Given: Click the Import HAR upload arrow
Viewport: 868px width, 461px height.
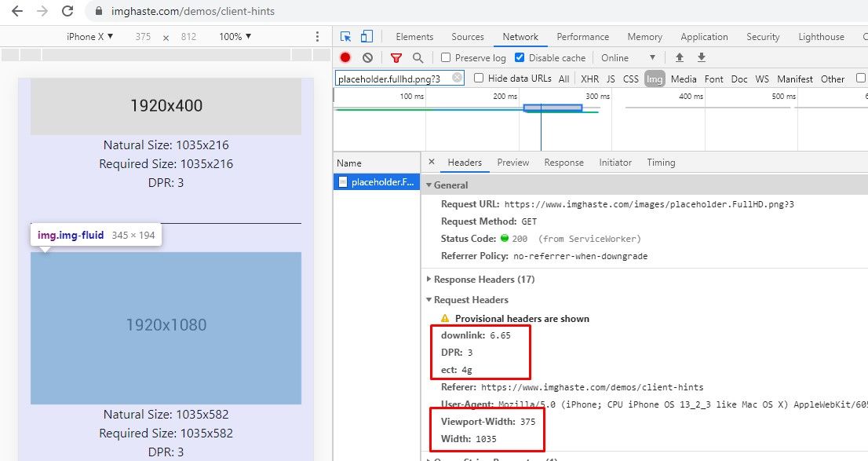Looking at the screenshot, I should click(680, 57).
